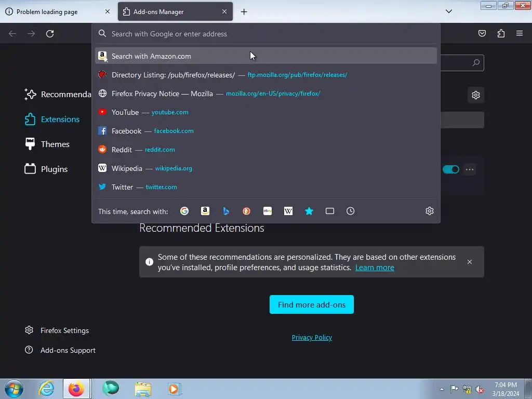
Task: Expand the list all tabs chevron
Action: click(448, 11)
